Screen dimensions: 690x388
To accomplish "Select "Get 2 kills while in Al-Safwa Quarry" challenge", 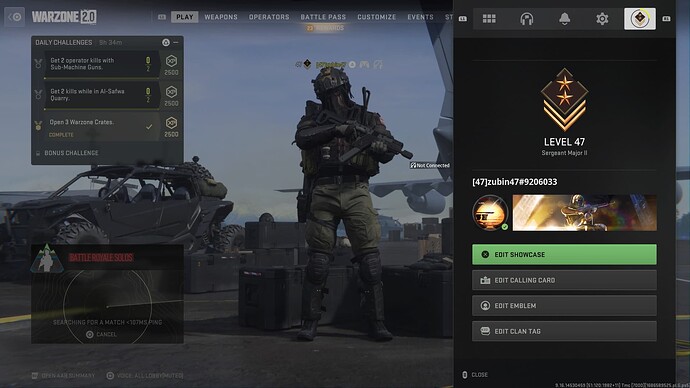I will click(x=102, y=95).
